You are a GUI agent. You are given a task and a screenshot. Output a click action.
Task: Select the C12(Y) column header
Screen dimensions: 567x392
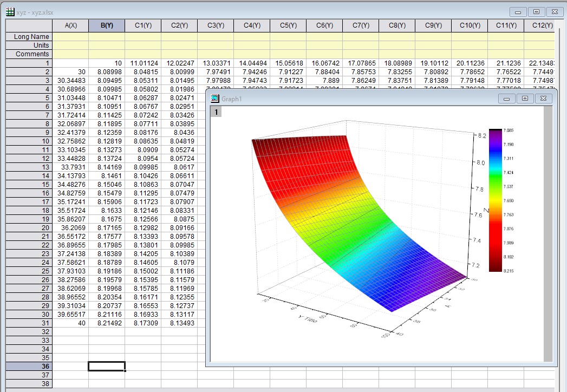pyautogui.click(x=543, y=25)
